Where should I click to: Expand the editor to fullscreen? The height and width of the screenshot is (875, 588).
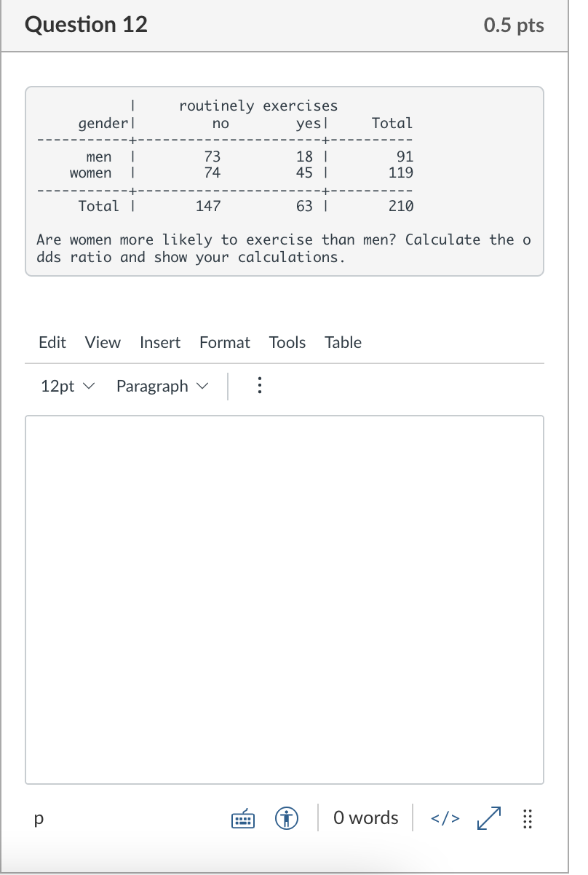(x=488, y=818)
